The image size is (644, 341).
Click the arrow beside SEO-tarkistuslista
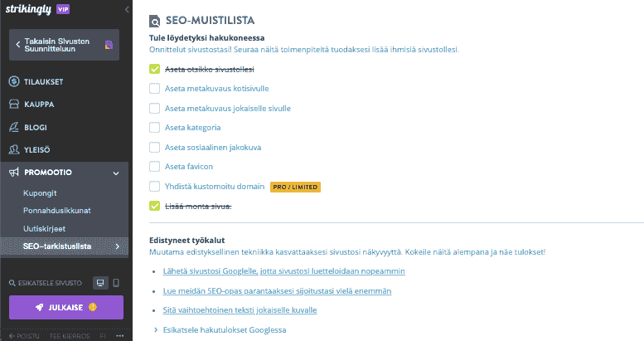118,246
